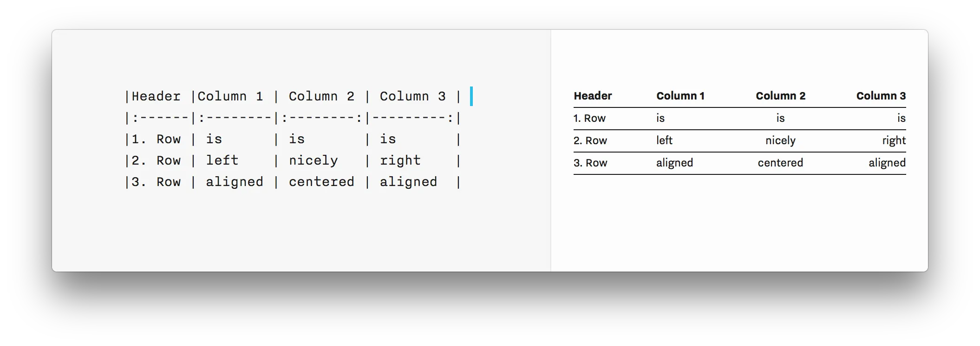Select the '2. Row' cell in the preview table
Viewport: 980px width, 346px height.
(590, 140)
